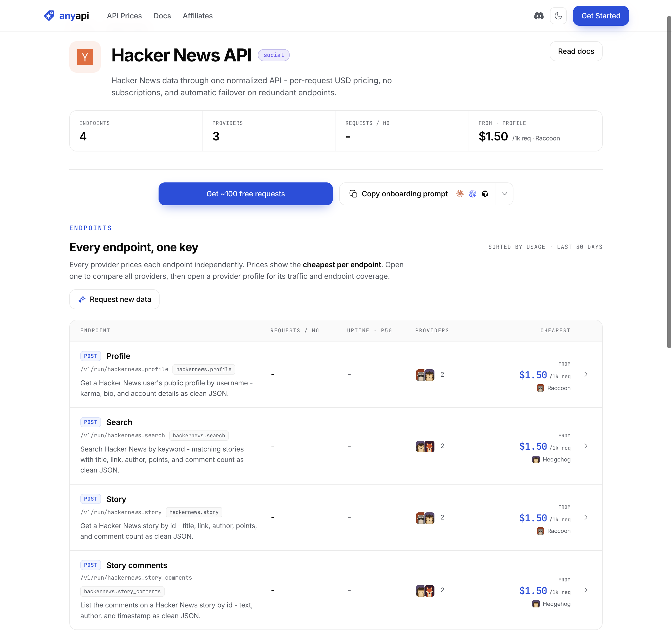This screenshot has height=630, width=672.
Task: Click Hedgehog avatar in Search row
Action: [x=536, y=459]
